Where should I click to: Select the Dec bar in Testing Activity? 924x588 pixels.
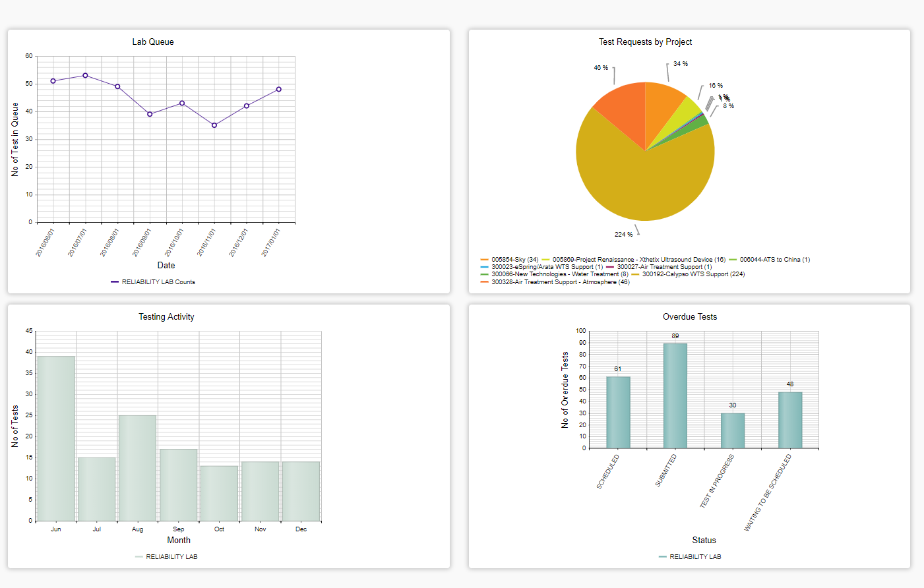[301, 491]
